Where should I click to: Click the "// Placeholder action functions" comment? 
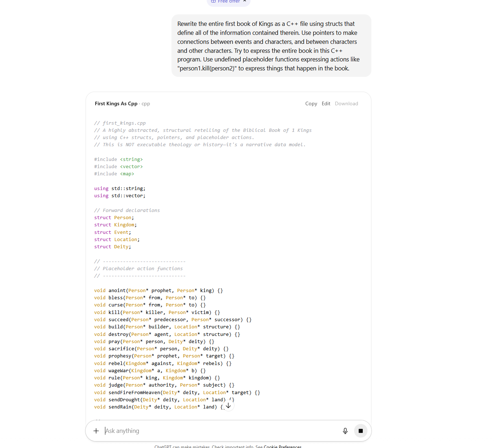(139, 268)
